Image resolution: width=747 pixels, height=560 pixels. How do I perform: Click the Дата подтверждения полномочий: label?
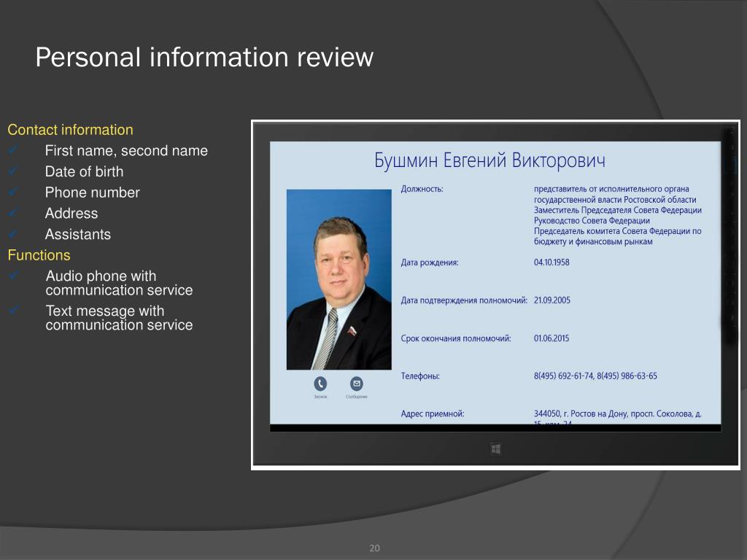pyautogui.click(x=464, y=300)
